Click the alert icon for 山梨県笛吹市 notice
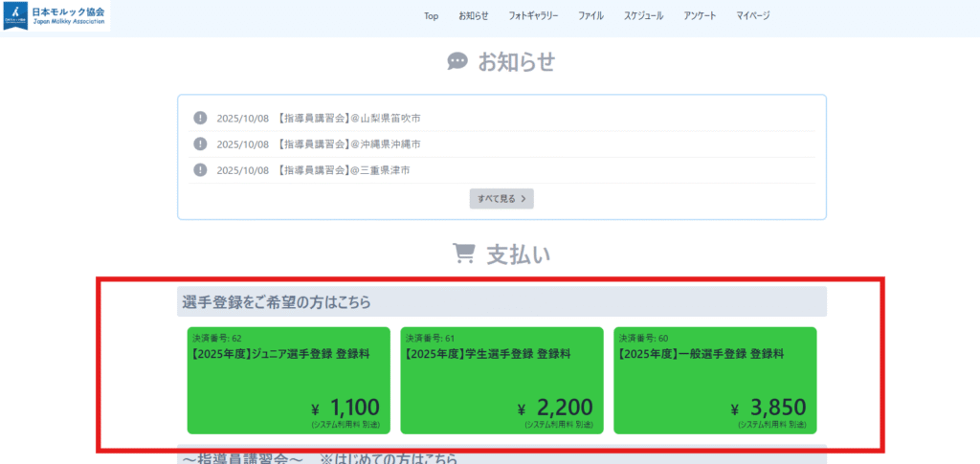The image size is (980, 464). [200, 118]
